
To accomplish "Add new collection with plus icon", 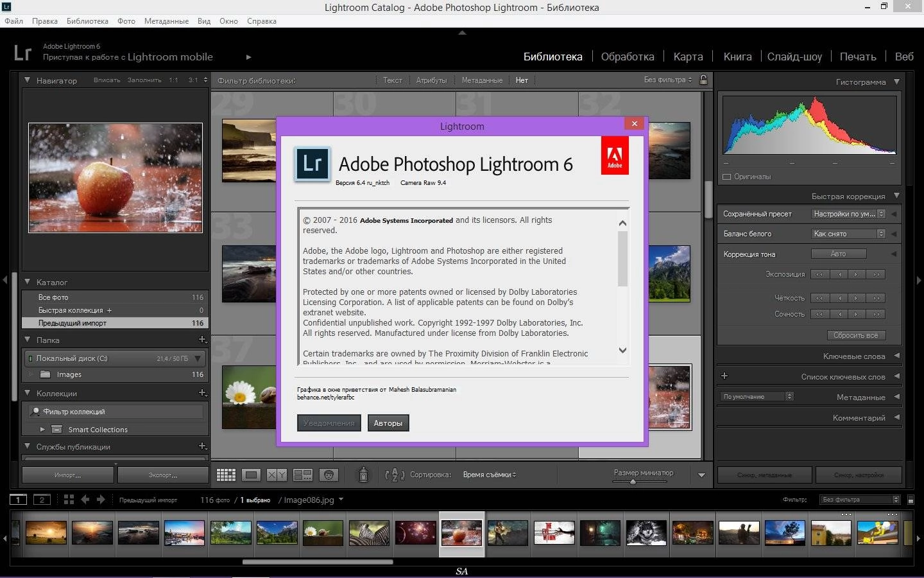I will click(202, 392).
